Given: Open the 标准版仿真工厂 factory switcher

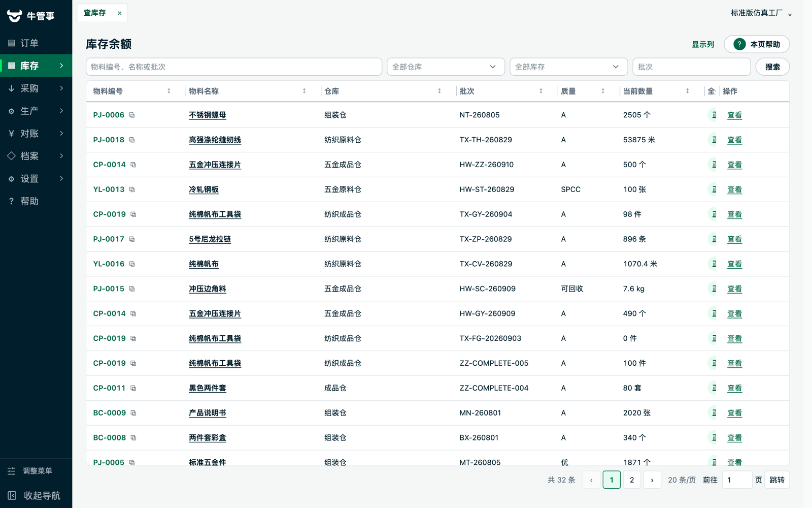Looking at the screenshot, I should tap(761, 13).
